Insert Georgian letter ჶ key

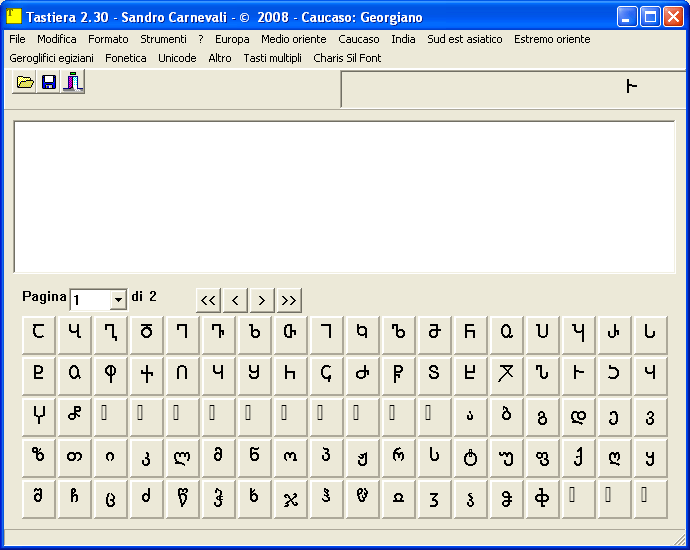pos(543,499)
